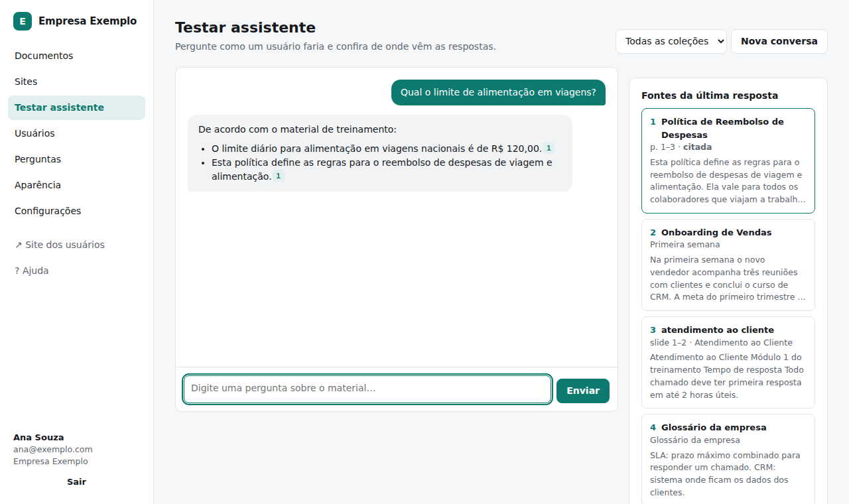Navigate to Perguntas
The height and width of the screenshot is (504, 849).
coord(76,159)
